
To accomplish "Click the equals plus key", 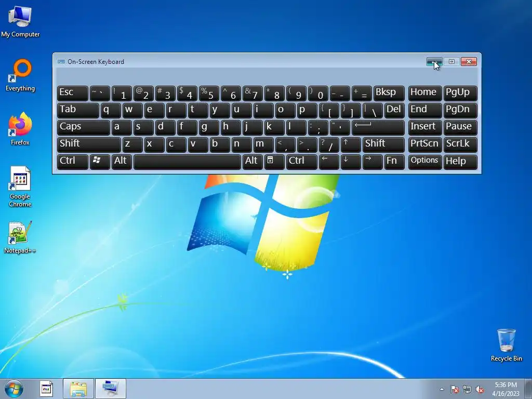I will click(x=362, y=93).
